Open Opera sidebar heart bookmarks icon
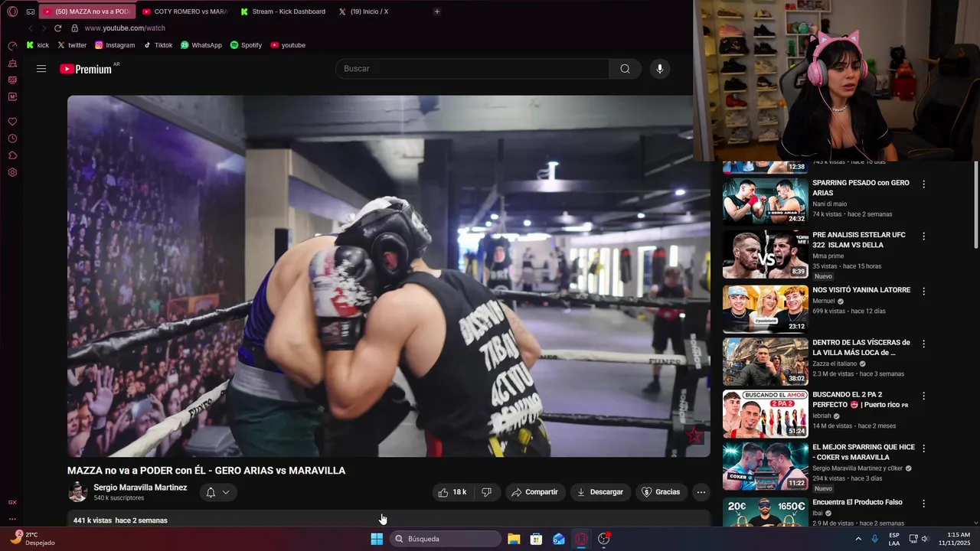 (x=12, y=122)
